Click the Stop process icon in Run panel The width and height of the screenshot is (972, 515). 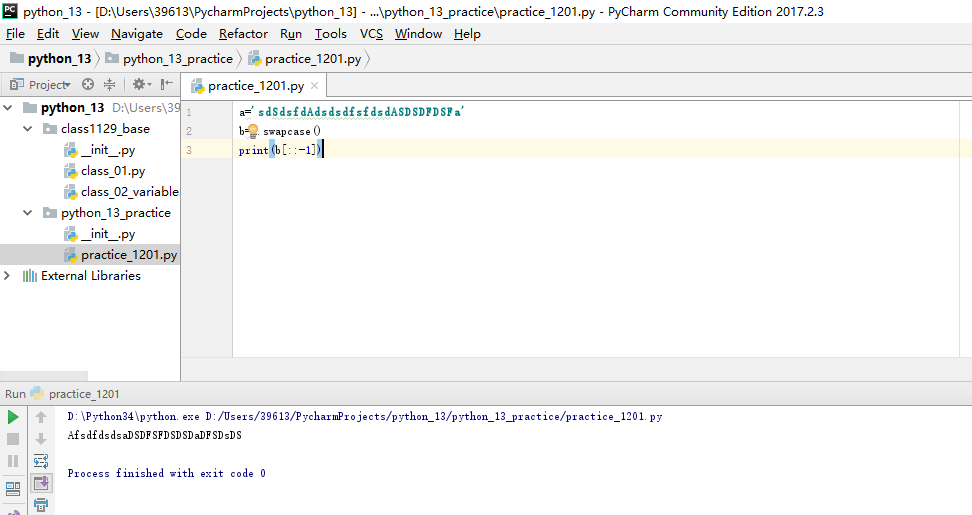pos(13,439)
